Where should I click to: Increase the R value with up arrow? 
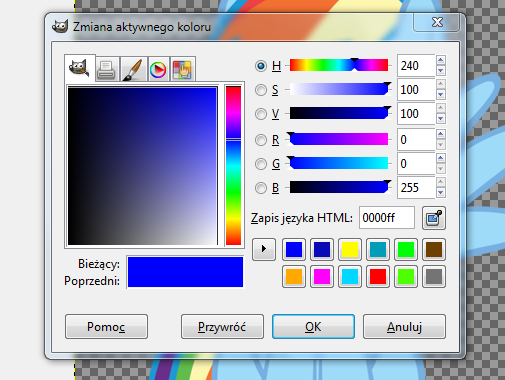441,134
